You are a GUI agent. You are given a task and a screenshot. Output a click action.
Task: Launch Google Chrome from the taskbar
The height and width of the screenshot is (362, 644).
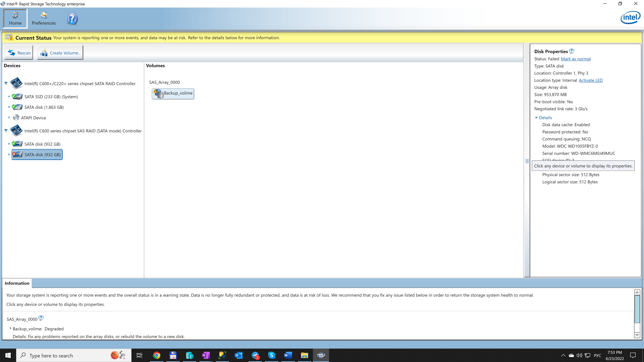(156, 355)
